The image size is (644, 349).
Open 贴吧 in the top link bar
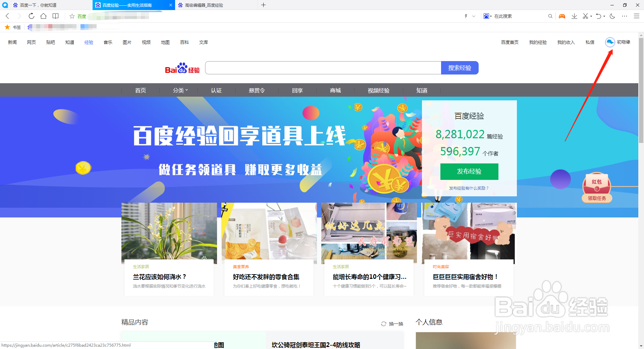click(x=51, y=42)
